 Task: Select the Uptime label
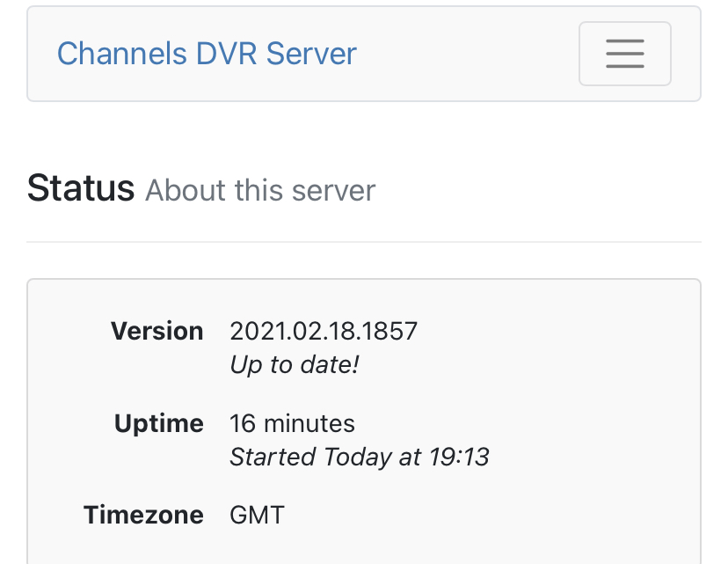click(159, 423)
